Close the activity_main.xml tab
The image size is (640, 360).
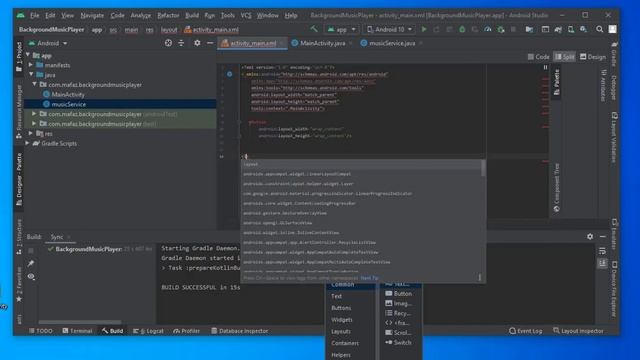281,43
